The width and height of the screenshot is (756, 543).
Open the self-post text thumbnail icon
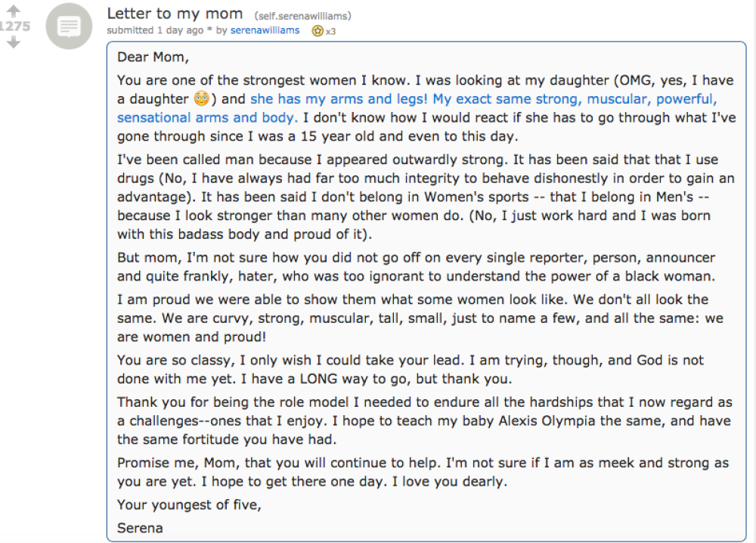pyautogui.click(x=69, y=26)
